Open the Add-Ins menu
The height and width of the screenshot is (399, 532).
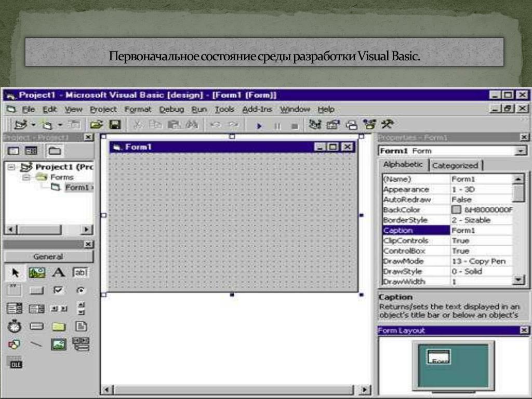coord(257,110)
